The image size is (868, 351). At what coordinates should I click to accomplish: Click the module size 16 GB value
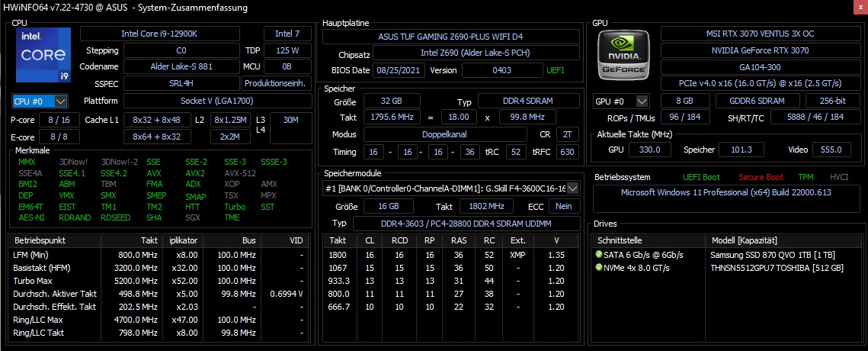pos(389,206)
